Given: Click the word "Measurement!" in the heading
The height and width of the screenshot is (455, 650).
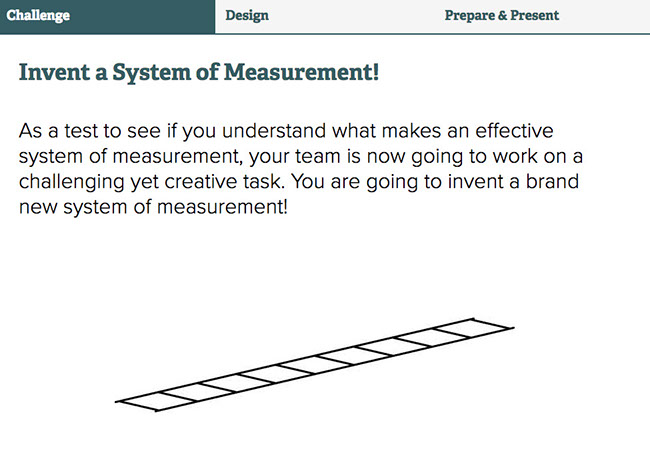Looking at the screenshot, I should (301, 72).
